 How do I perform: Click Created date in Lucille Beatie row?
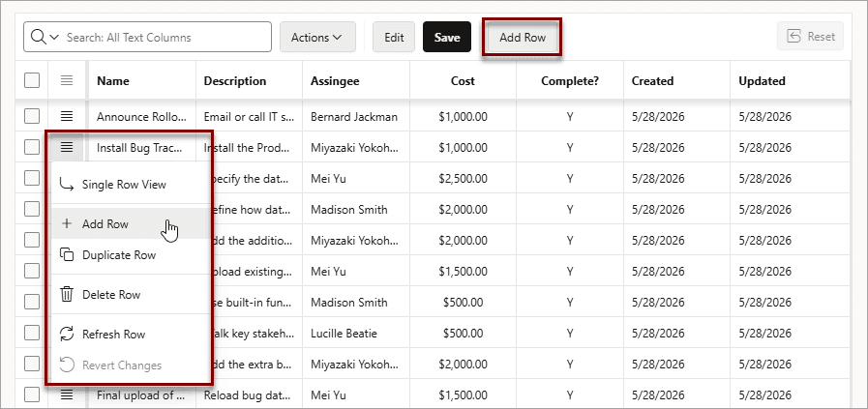coord(677,334)
